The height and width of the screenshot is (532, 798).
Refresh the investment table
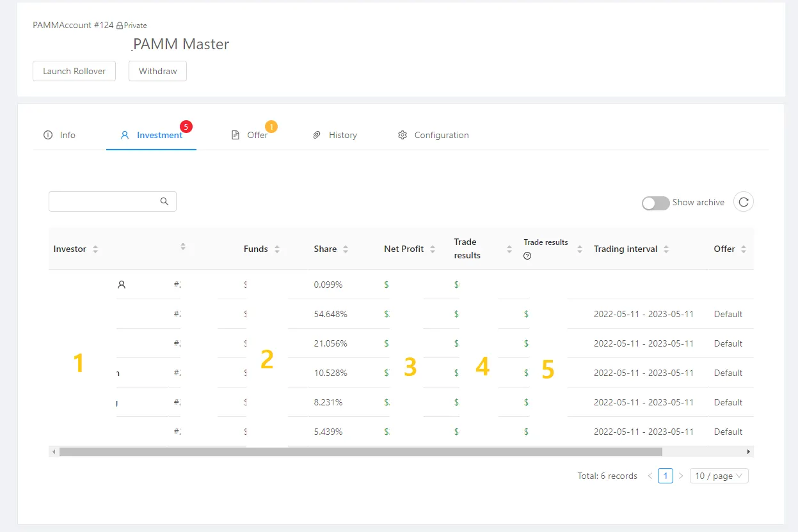[x=743, y=202]
